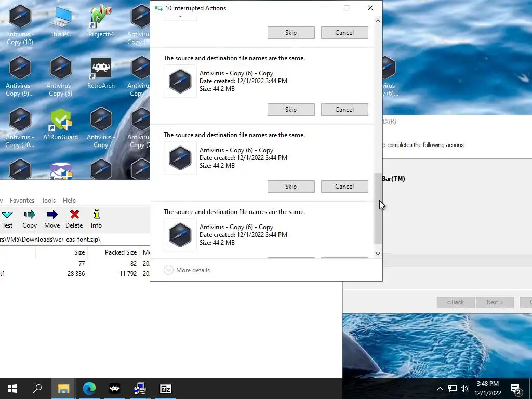Image resolution: width=532 pixels, height=399 pixels.
Task: Click the dialog vertical scrollbar thumb
Action: pos(378,208)
